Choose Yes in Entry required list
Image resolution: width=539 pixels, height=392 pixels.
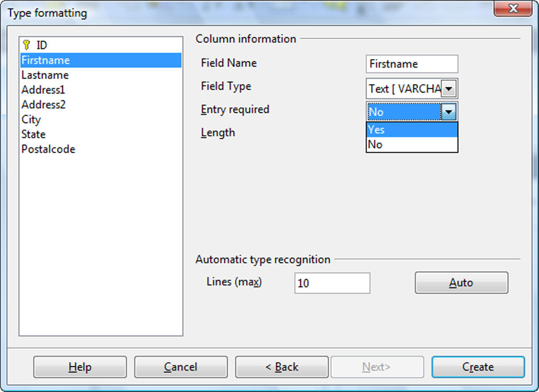coord(411,129)
